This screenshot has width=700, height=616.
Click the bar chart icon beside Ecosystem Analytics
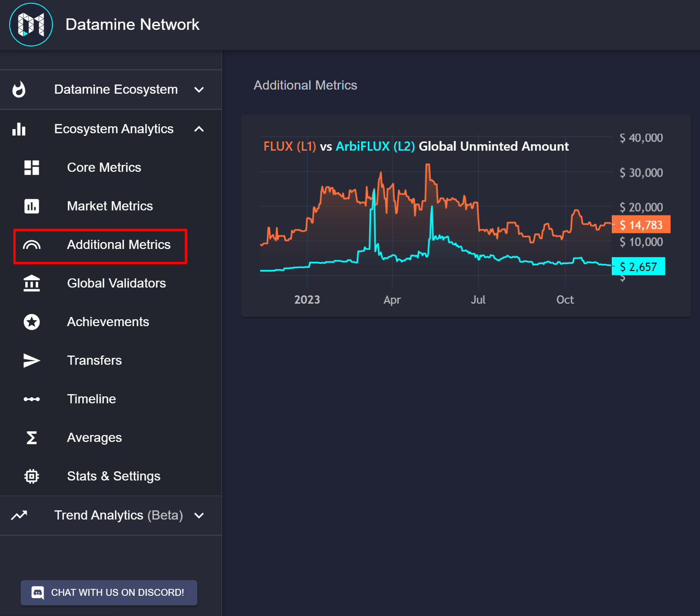(19, 129)
